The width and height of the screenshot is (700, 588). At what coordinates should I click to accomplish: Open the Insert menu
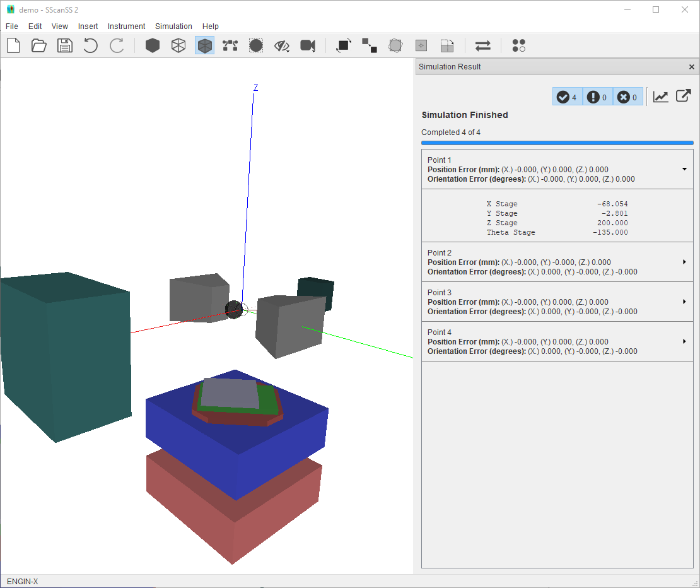click(88, 26)
